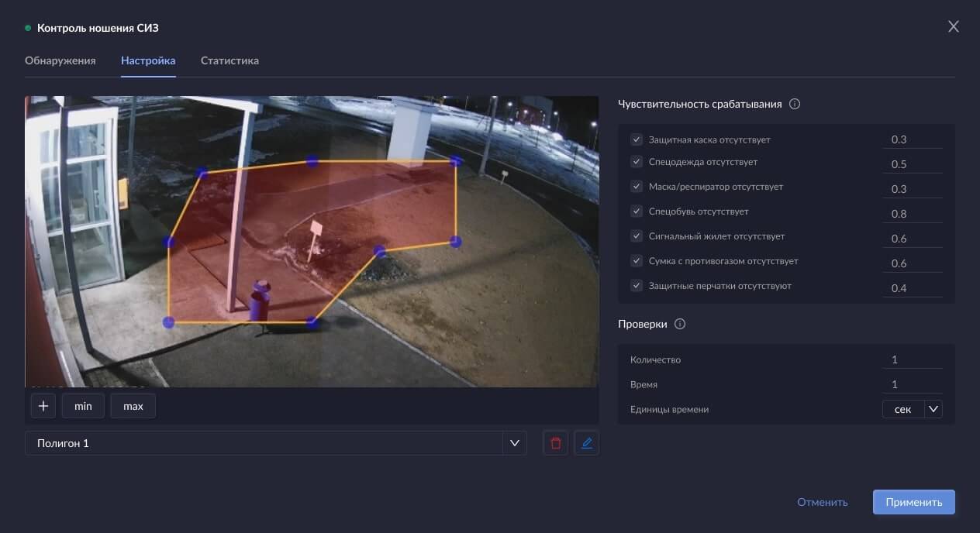The width and height of the screenshot is (980, 533).
Task: Click the min size button
Action: [x=83, y=406]
